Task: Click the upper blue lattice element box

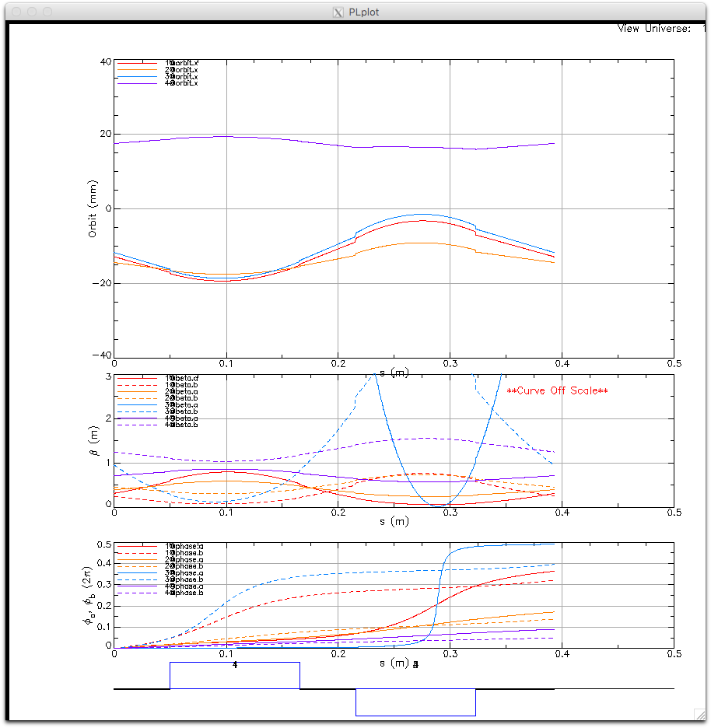Action: point(235,675)
